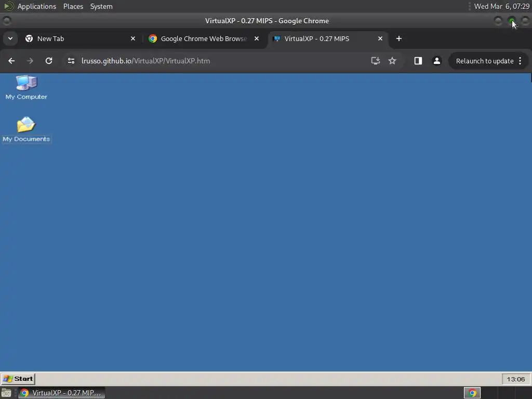Click Chrome icon in workspace switcher
The width and height of the screenshot is (532, 399).
[x=472, y=393]
